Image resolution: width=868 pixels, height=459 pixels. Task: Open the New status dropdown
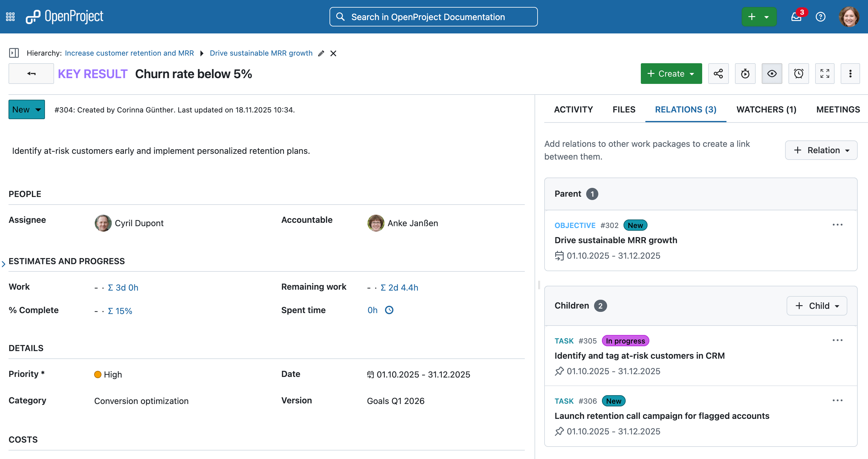[x=27, y=110]
